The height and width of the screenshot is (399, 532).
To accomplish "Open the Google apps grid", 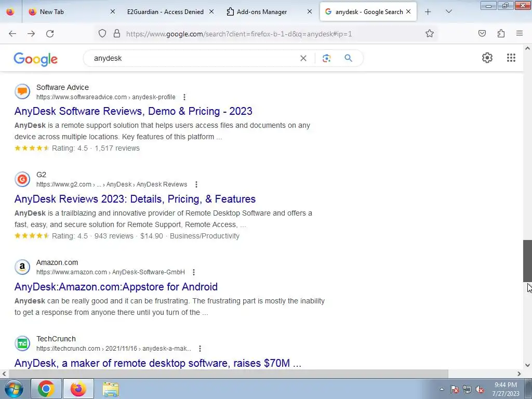I will (x=511, y=58).
